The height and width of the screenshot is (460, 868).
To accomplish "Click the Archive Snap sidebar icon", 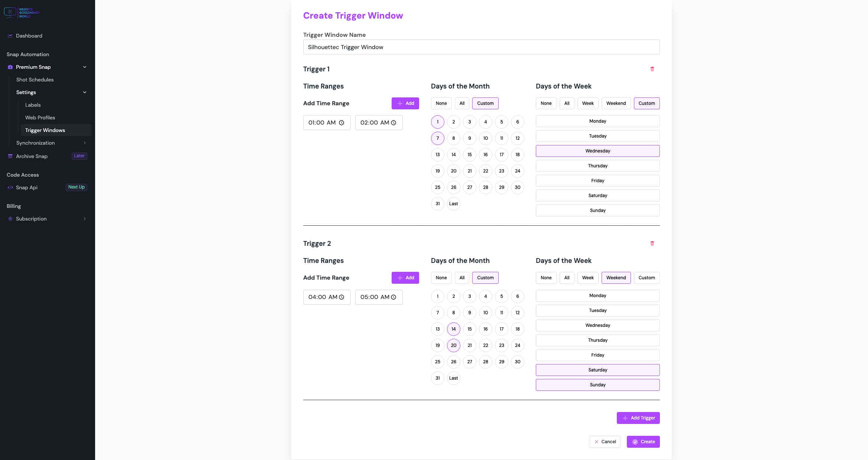I will [x=10, y=156].
